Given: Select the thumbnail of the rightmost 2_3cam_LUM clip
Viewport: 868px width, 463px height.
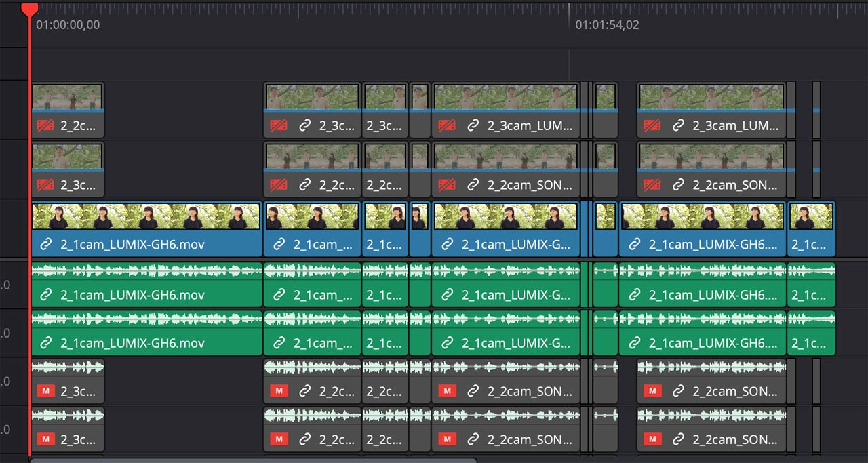Looking at the screenshot, I should coord(711,97).
